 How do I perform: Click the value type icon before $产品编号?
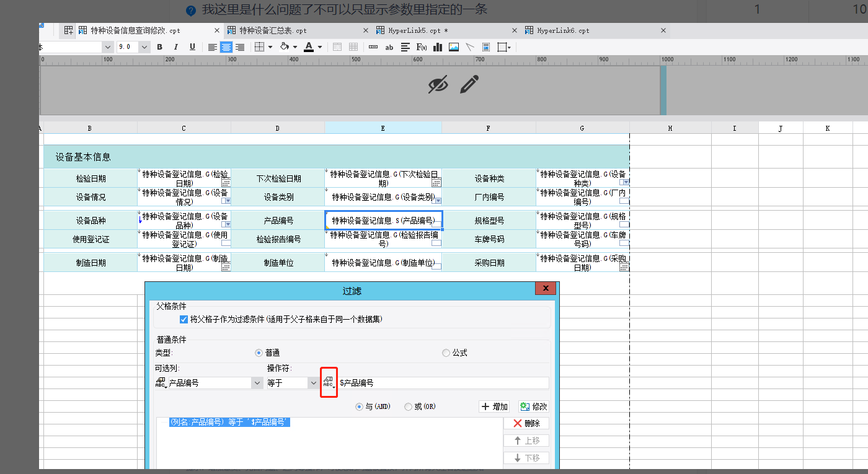pyautogui.click(x=329, y=383)
